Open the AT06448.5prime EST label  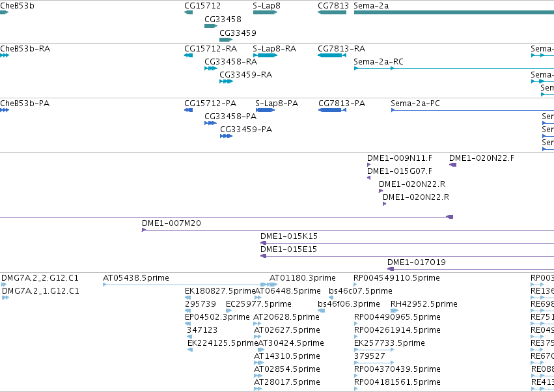tap(288, 291)
